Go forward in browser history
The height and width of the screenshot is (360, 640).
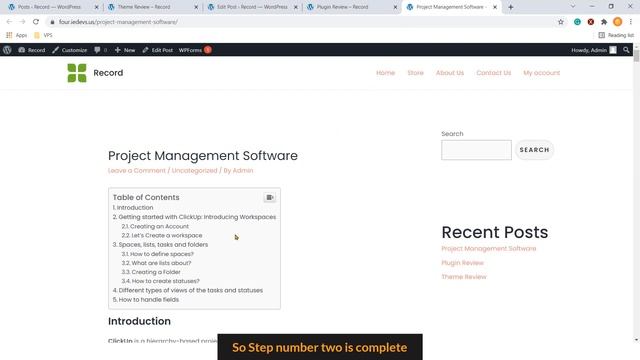22,22
